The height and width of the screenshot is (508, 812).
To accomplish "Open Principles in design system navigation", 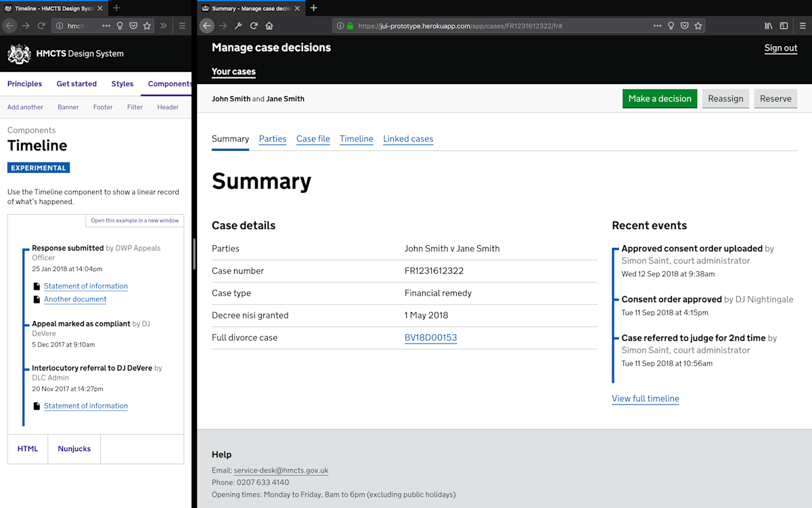I will 24,84.
